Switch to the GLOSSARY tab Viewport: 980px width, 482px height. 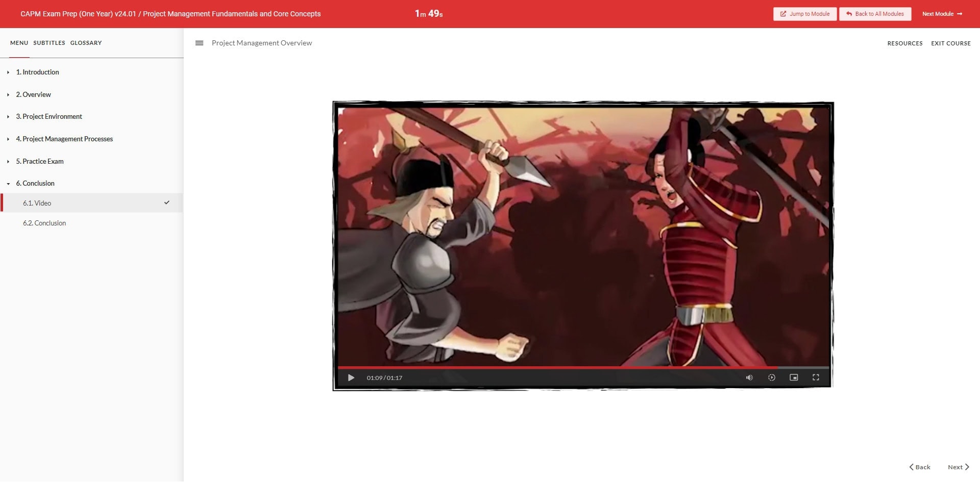point(86,43)
